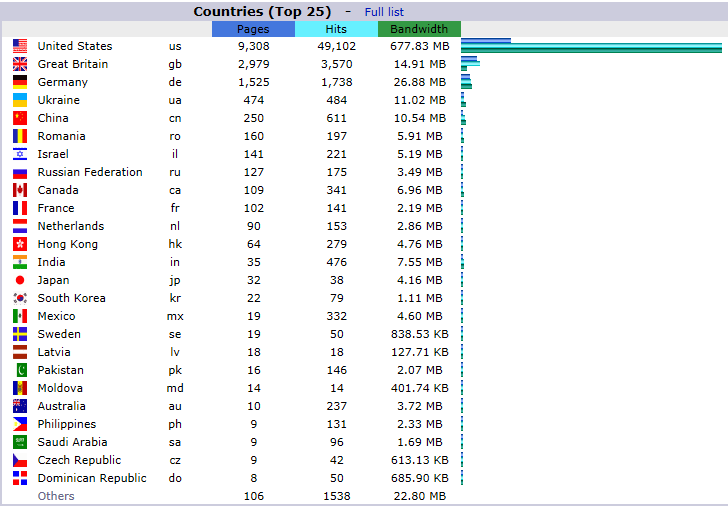Click the Sweden flag icon
728x507 pixels.
click(20, 334)
